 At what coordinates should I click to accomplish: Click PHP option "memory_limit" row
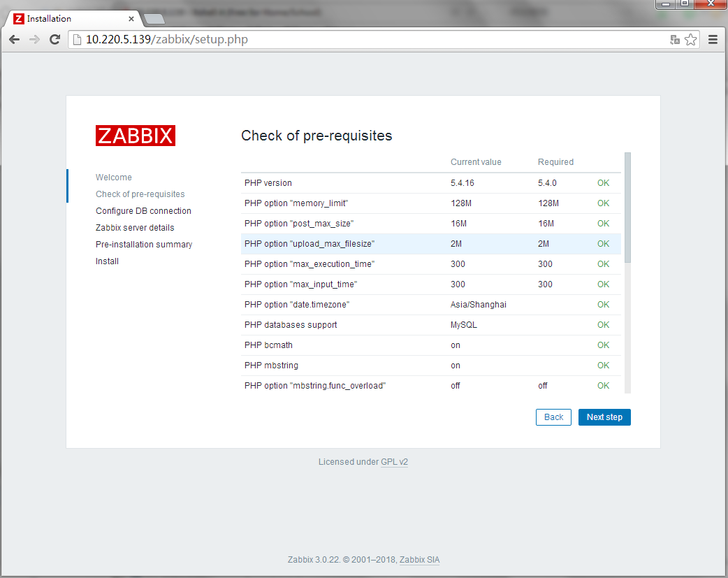pos(431,203)
